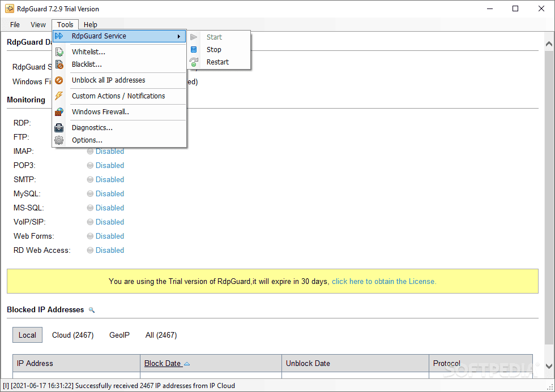Click the Options gear icon
Image resolution: width=555 pixels, height=392 pixels.
pyautogui.click(x=60, y=140)
